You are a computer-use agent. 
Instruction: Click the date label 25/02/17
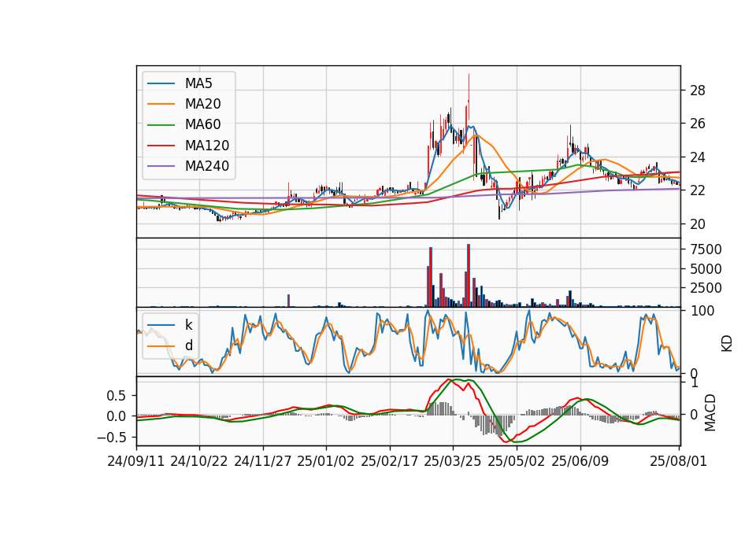tap(390, 461)
